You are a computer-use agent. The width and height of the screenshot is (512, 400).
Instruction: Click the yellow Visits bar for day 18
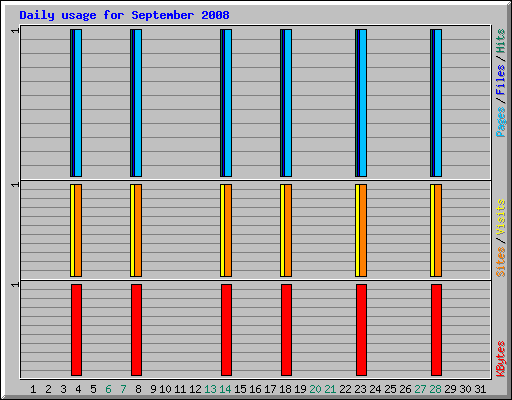pos(282,230)
